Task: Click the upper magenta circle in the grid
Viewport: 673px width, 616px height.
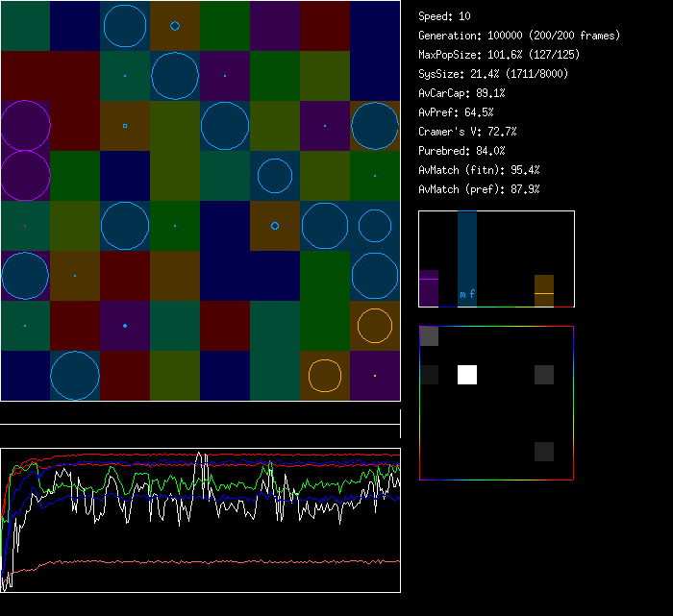Action: [x=25, y=126]
